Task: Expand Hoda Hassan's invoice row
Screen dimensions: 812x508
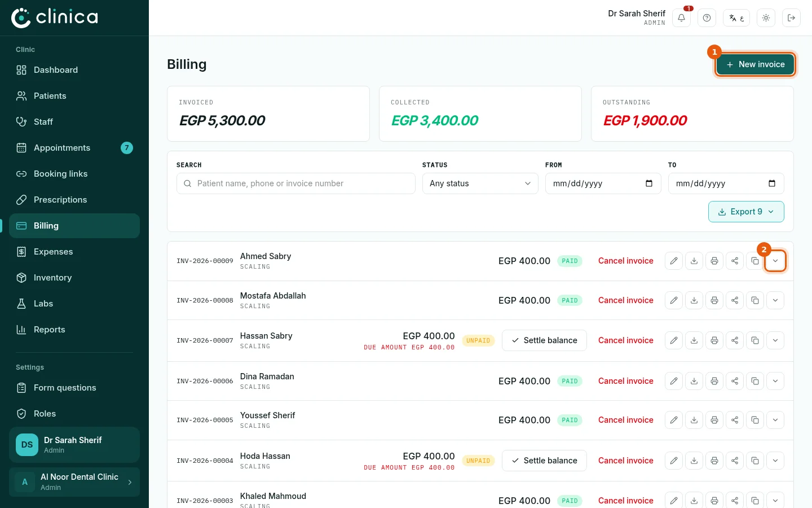Action: tap(775, 461)
